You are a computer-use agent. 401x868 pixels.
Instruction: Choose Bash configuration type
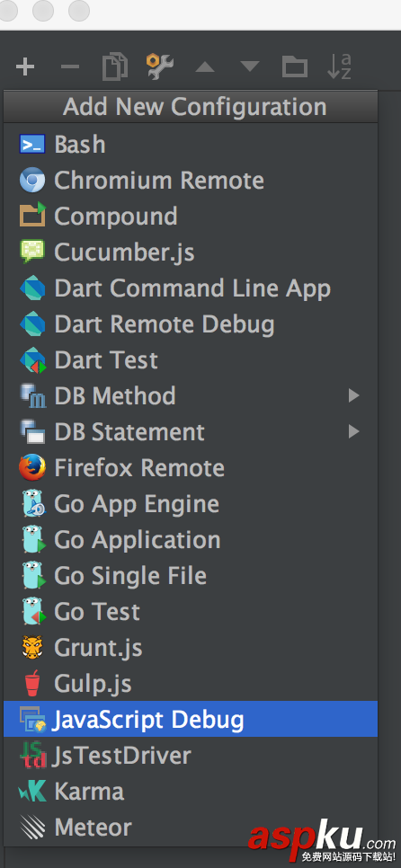(191, 145)
